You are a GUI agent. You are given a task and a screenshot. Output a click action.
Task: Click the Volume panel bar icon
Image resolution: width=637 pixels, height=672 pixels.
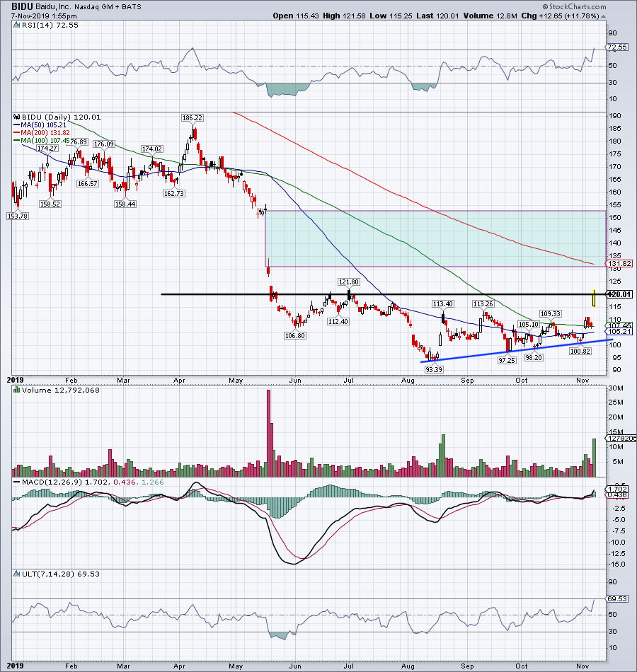point(16,390)
